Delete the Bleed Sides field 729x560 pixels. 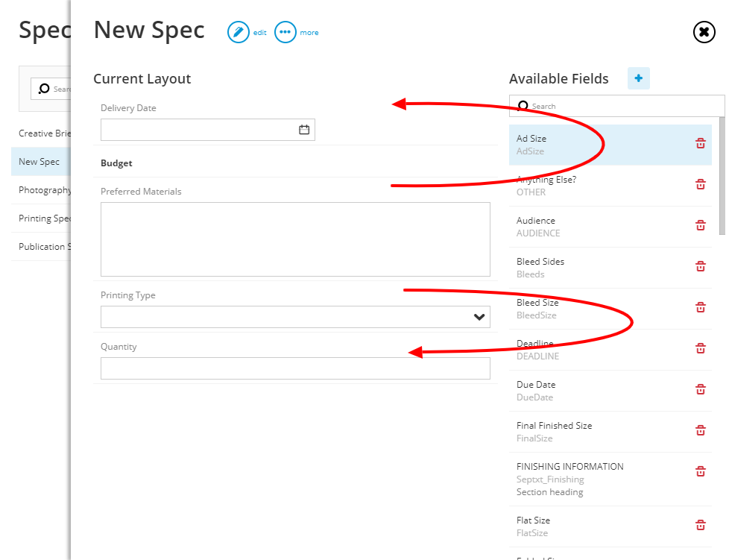[x=701, y=266]
